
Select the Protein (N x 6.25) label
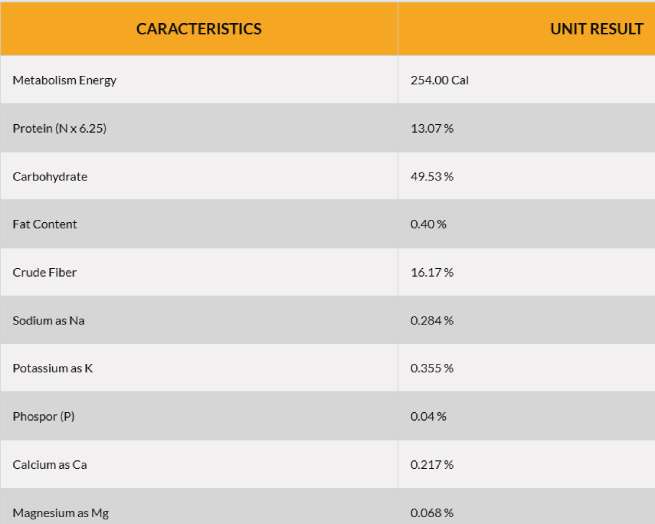tap(59, 128)
